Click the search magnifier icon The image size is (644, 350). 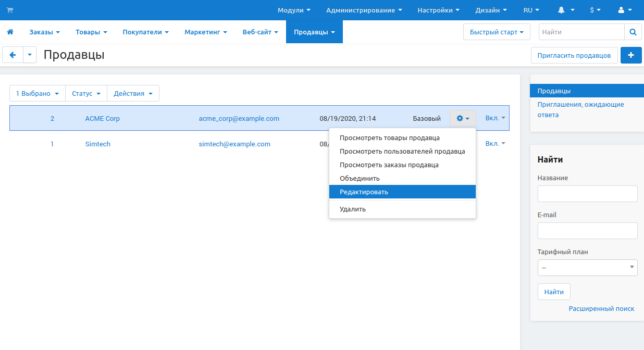633,32
